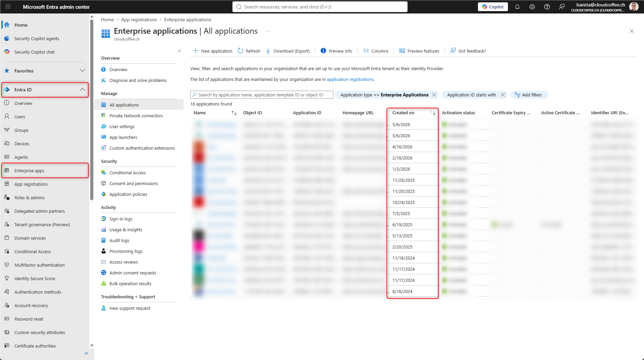Click New application
The height and width of the screenshot is (360, 644).
(213, 51)
